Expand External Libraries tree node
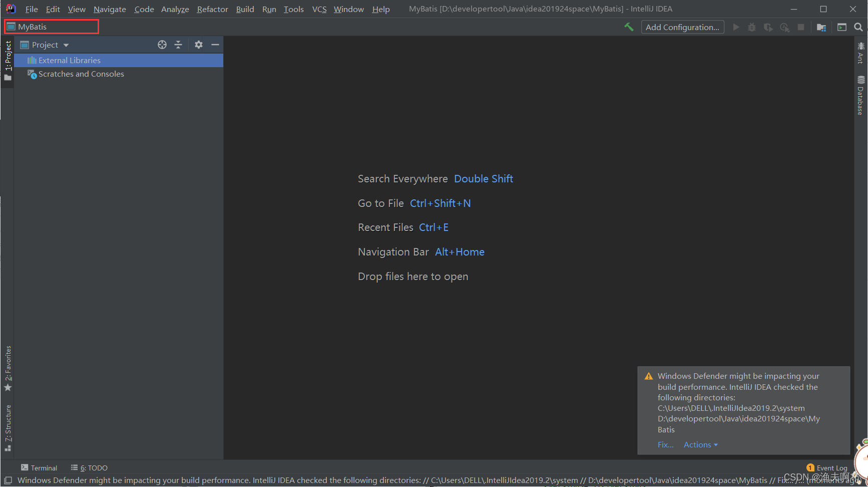868x487 pixels. click(x=119, y=60)
